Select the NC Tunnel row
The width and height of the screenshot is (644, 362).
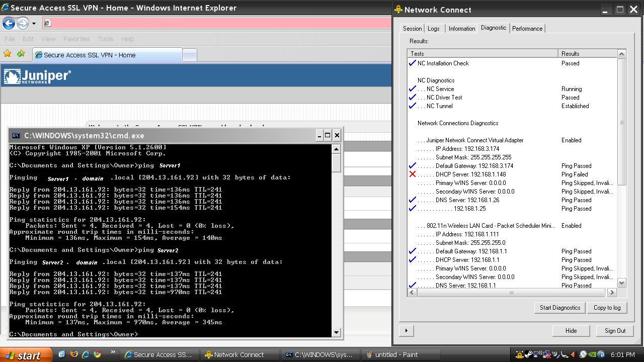point(512,106)
